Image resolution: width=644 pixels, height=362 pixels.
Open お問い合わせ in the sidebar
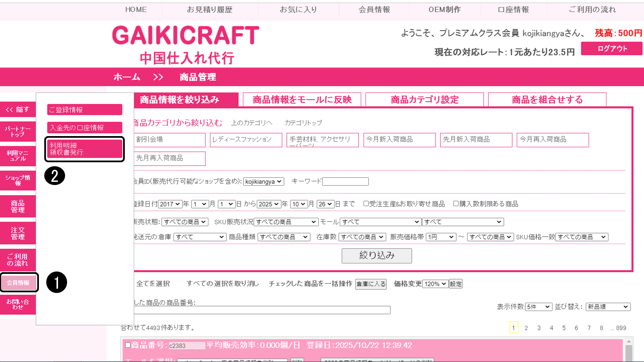tap(18, 304)
